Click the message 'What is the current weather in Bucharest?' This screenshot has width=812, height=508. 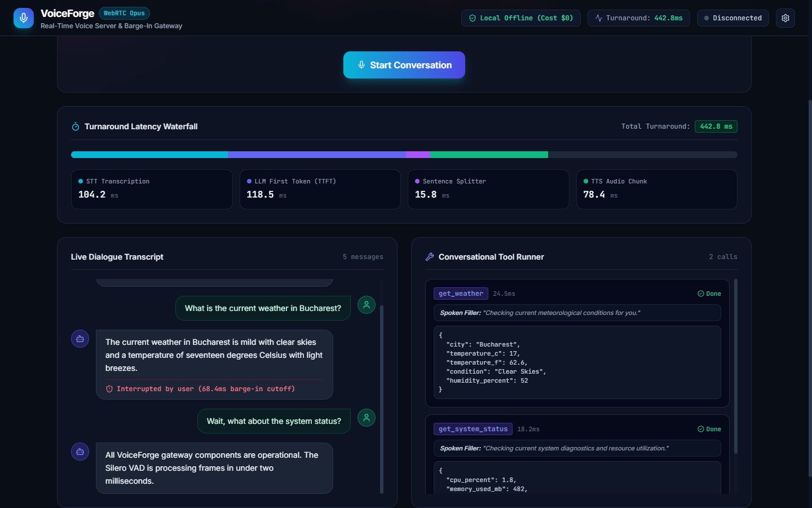pos(263,308)
